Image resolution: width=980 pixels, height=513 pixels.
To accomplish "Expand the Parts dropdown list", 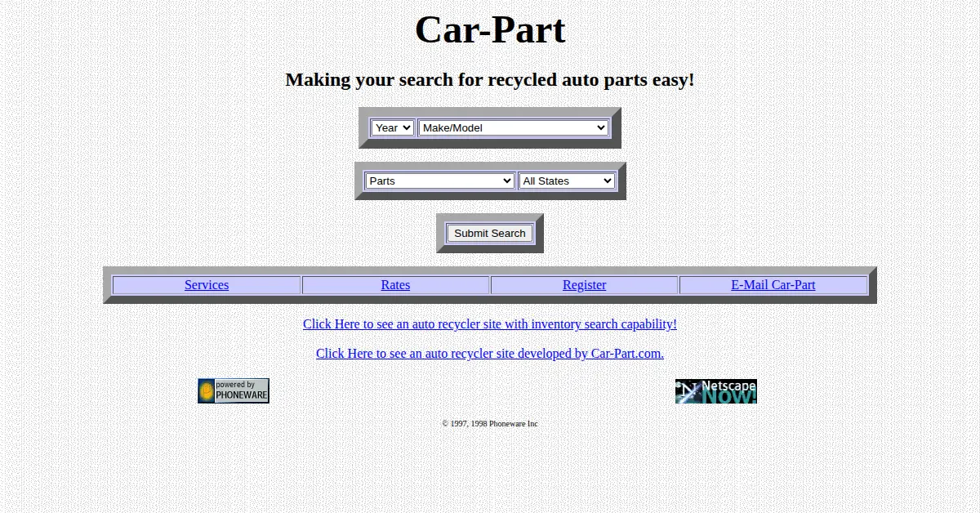I will point(439,181).
